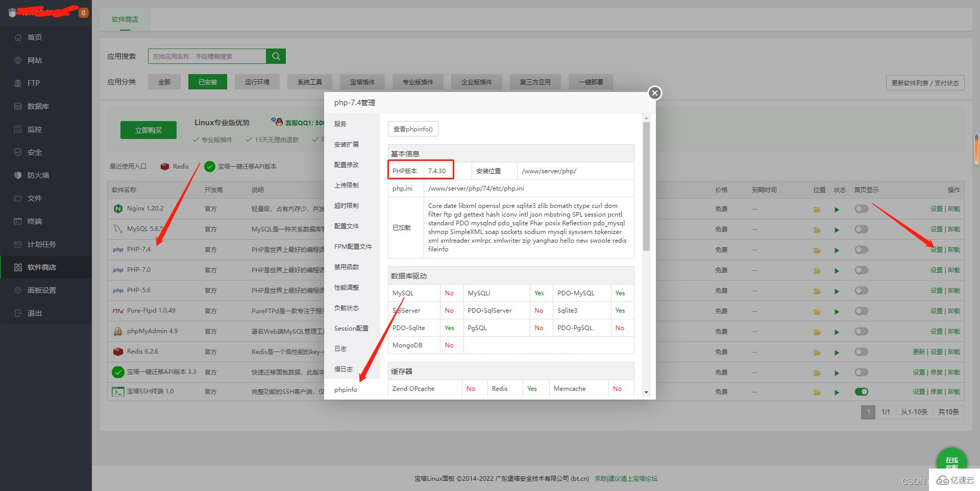The height and width of the screenshot is (491, 980).
Task: Toggle homepage display for PHP-5.6
Action: (862, 290)
